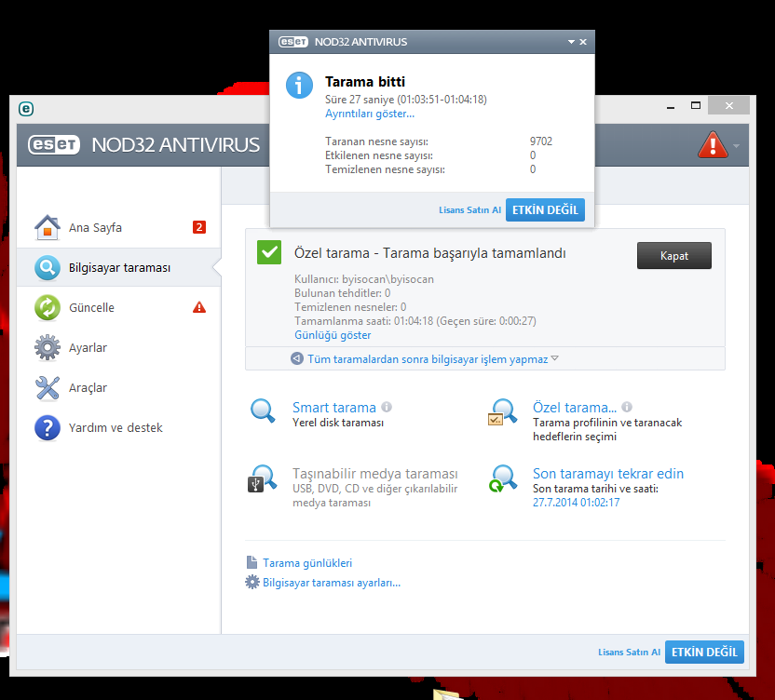Click the ESET logo in notification popup title
Screen dimensions: 775x700
coord(293,42)
